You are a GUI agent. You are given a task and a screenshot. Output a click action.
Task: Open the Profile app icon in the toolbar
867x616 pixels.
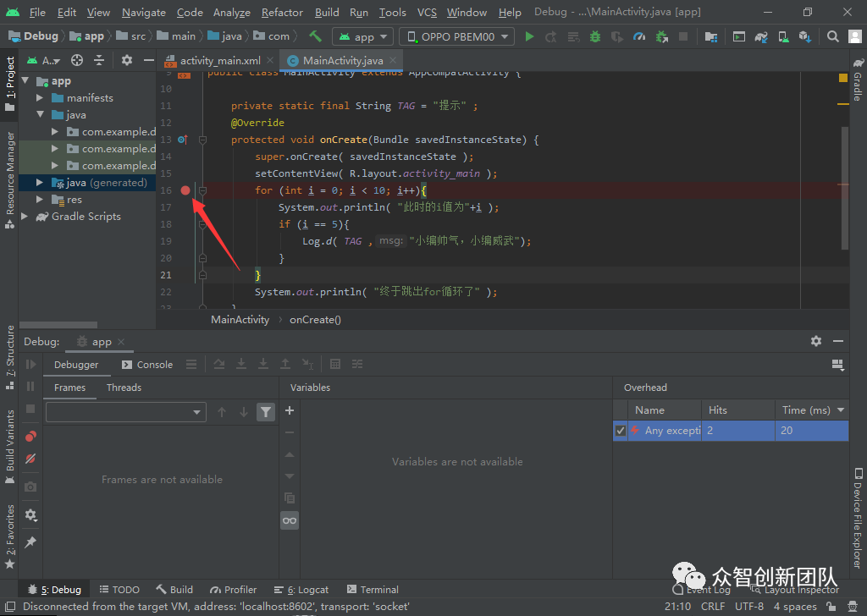pyautogui.click(x=639, y=36)
